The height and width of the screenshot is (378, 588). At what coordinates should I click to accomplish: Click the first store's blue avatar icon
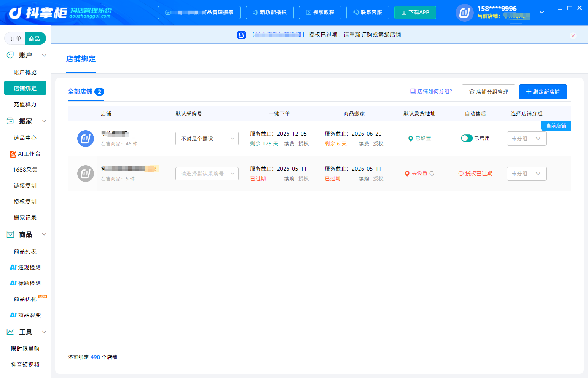pos(86,139)
